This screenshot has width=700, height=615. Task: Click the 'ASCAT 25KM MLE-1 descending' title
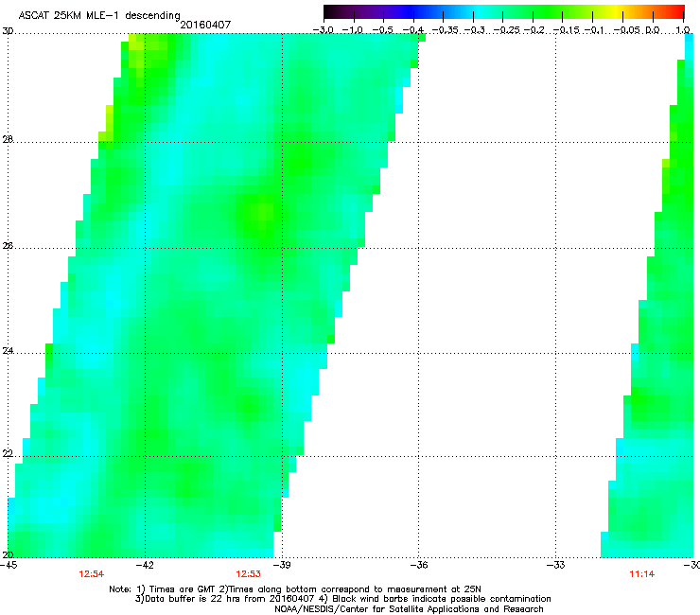click(99, 15)
